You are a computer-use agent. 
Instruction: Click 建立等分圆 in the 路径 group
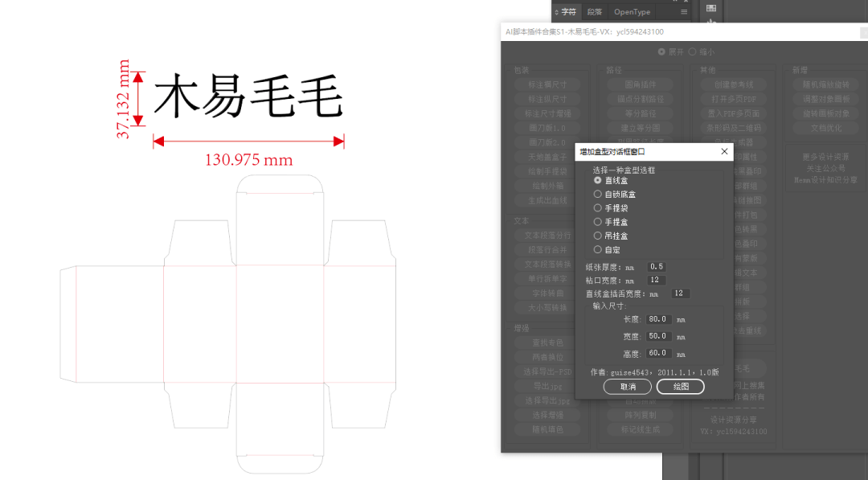tap(640, 128)
